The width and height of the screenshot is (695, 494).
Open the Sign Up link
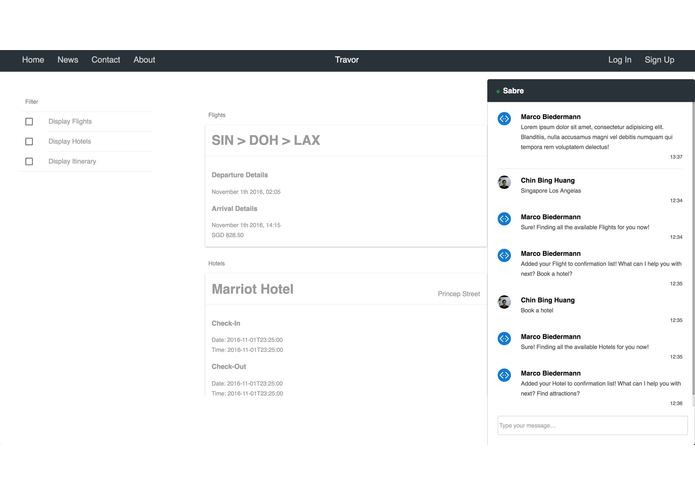coord(659,60)
